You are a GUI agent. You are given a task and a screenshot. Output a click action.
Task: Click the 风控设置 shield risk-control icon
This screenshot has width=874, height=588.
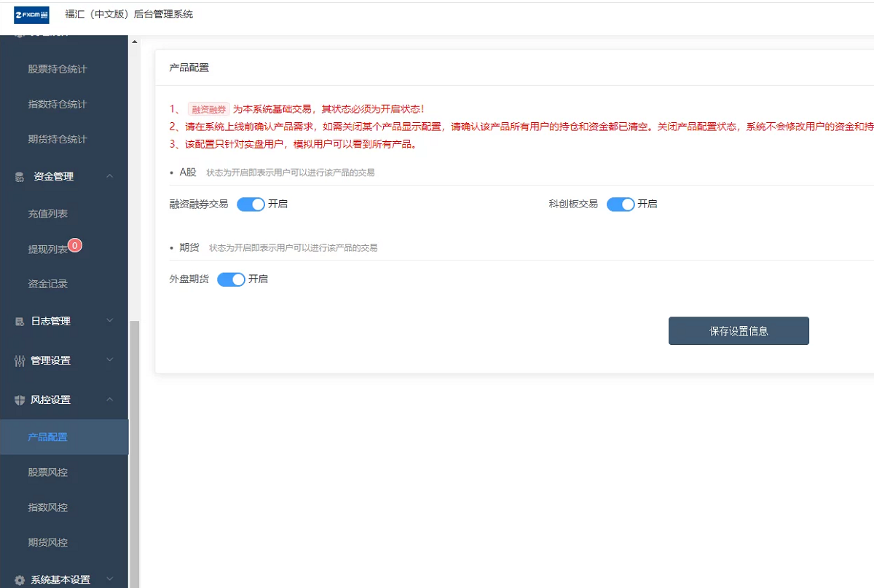pos(20,400)
